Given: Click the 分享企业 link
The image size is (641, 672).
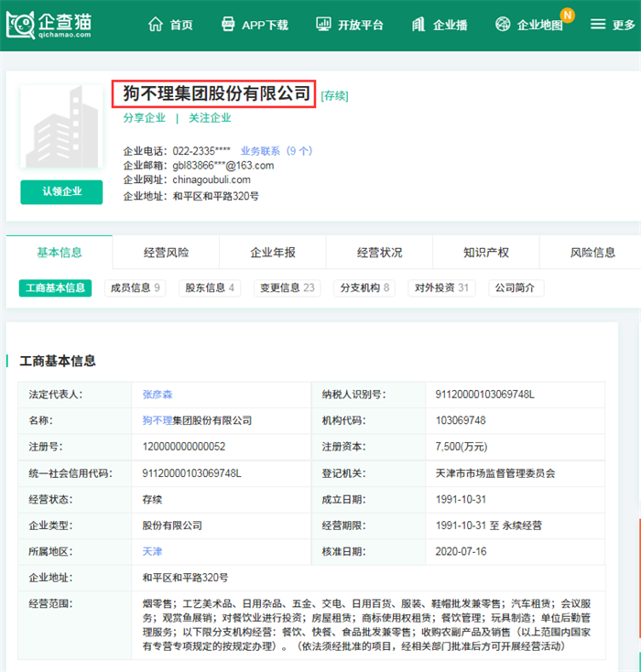Looking at the screenshot, I should tap(144, 117).
